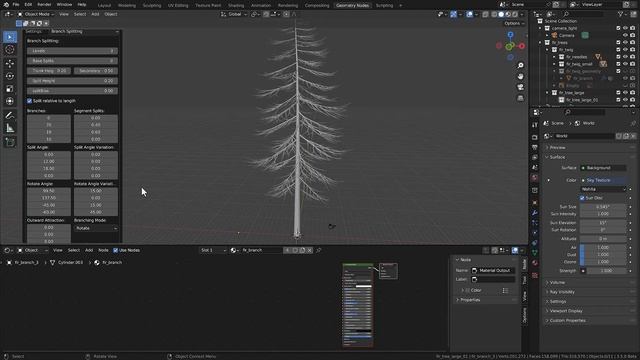Image resolution: width=640 pixels, height=360 pixels.
Task: Select solid viewport shading mode
Action: tap(501, 14)
